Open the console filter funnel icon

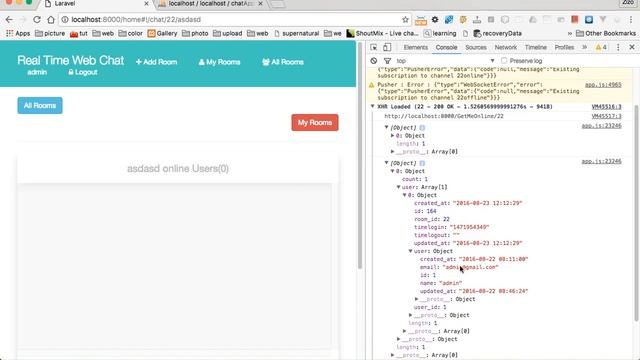(387, 61)
